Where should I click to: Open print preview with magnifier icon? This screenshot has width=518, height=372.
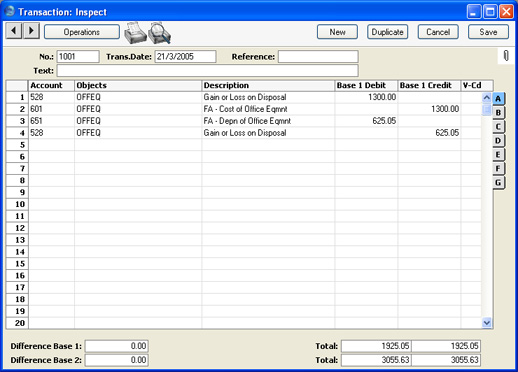coord(159,33)
